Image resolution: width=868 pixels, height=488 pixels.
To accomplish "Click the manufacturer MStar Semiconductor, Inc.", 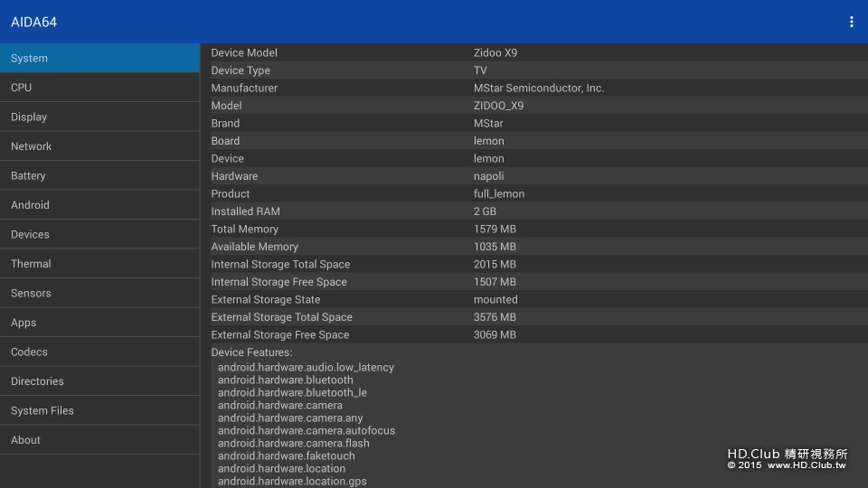I will tap(539, 88).
